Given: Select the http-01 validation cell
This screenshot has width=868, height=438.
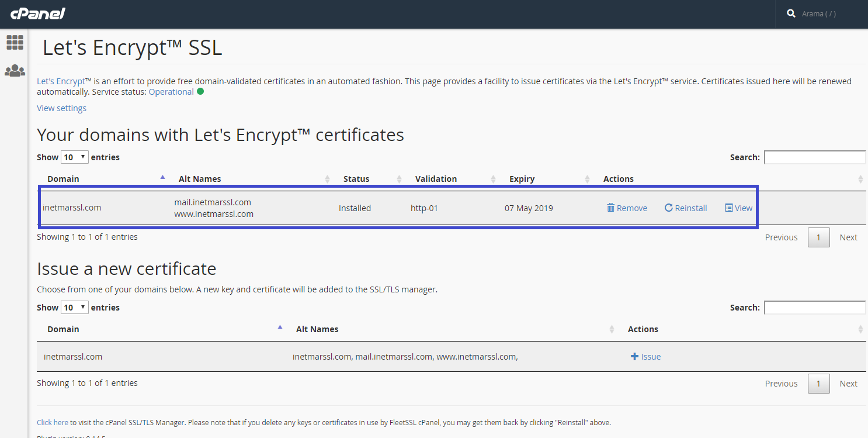Looking at the screenshot, I should click(x=424, y=208).
